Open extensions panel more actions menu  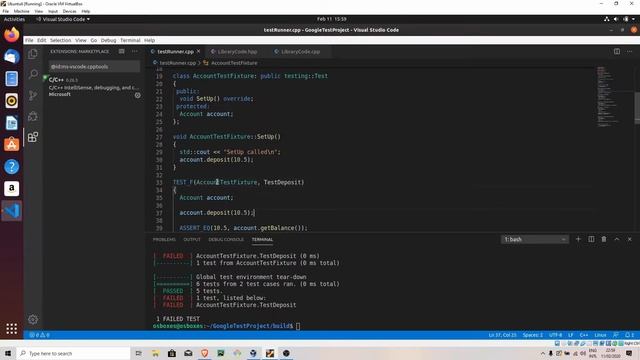[135, 51]
